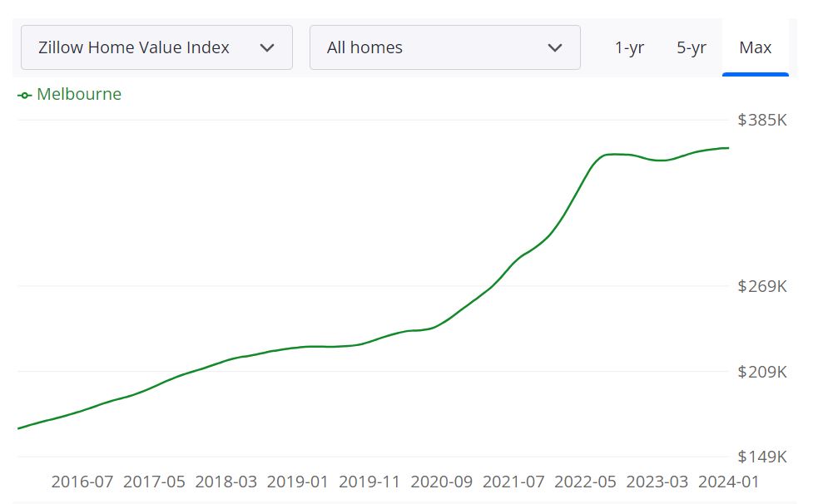Click the 2021-07 date label
This screenshot has height=504, width=813.
pyautogui.click(x=513, y=482)
